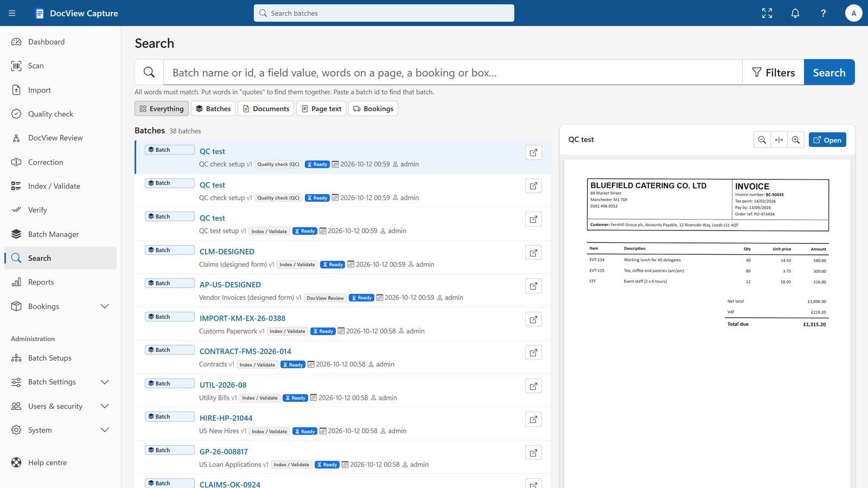This screenshot has height=488, width=868.
Task: Zoom out the document preview
Action: [x=762, y=140]
